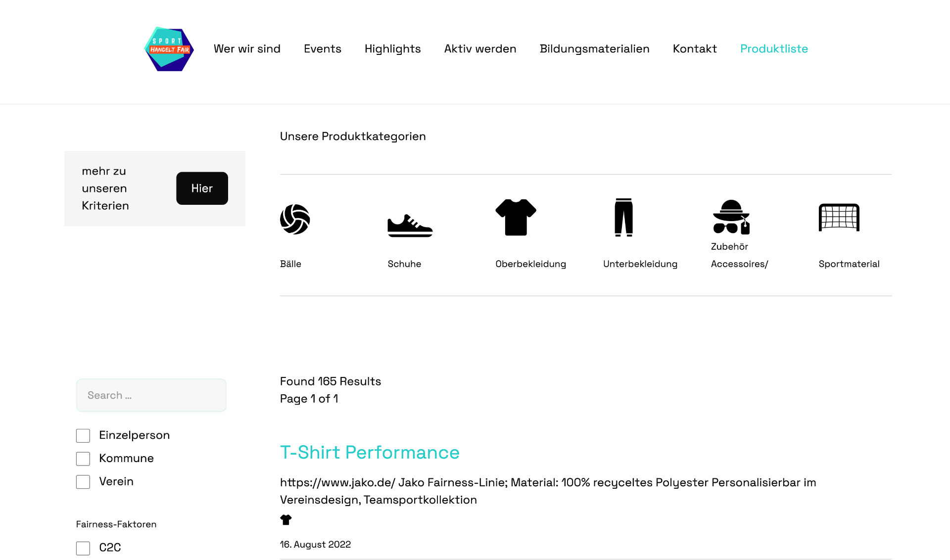Click the Sport Handelt Fair logo

(169, 49)
